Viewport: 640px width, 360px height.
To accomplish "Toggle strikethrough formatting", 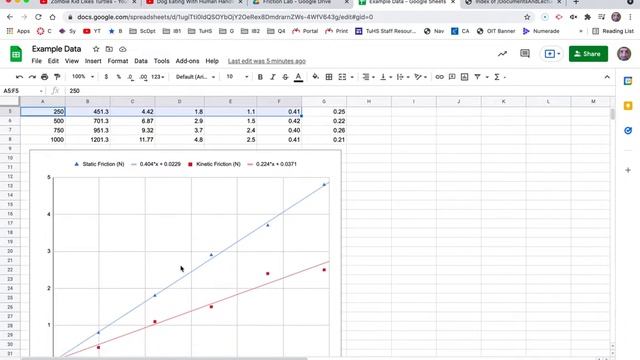I will point(285,77).
